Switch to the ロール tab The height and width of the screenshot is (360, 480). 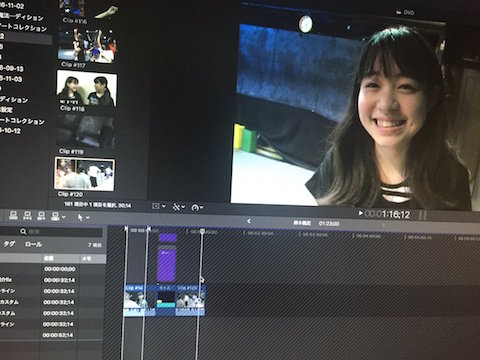[33, 244]
